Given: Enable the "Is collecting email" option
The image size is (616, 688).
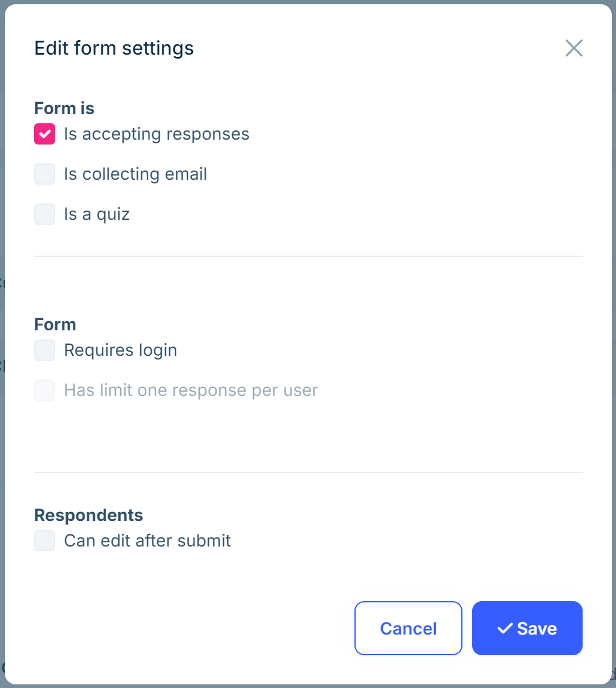Looking at the screenshot, I should pyautogui.click(x=44, y=174).
